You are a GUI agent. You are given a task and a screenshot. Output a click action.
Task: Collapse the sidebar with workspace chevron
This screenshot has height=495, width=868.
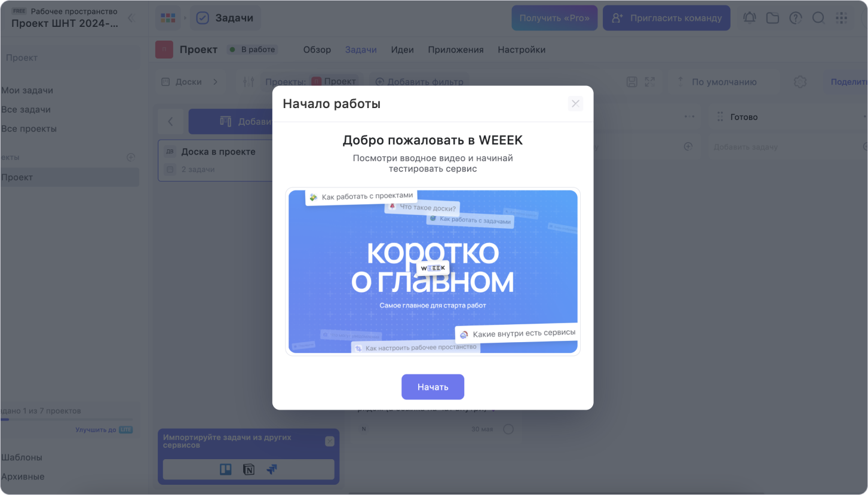131,18
